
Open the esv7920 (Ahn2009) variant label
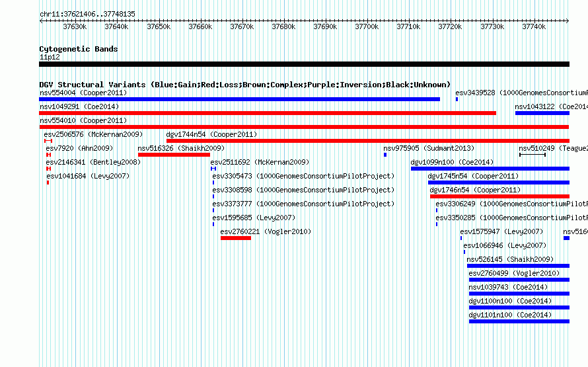(x=79, y=148)
